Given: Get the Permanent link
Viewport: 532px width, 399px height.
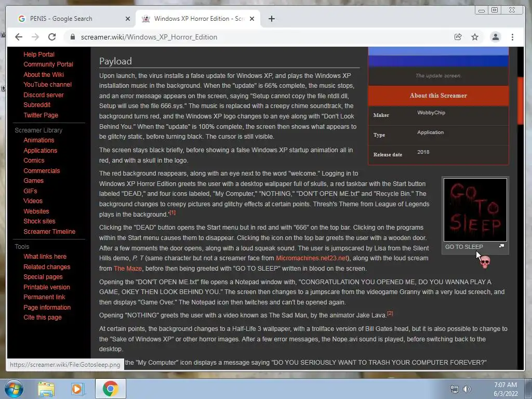Looking at the screenshot, I should click(44, 297).
